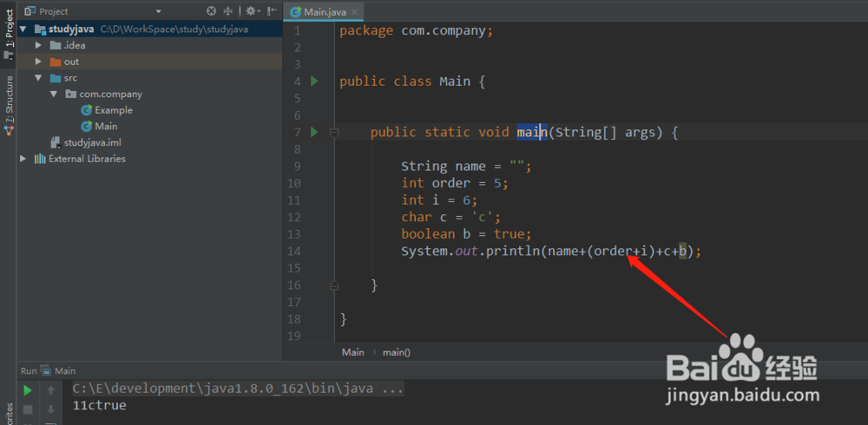The image size is (868, 425).
Task: Click the java command line in console output
Action: (238, 389)
